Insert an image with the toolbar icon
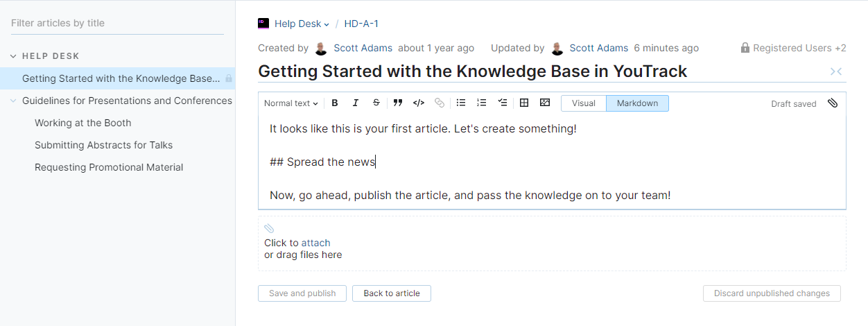 [x=545, y=103]
